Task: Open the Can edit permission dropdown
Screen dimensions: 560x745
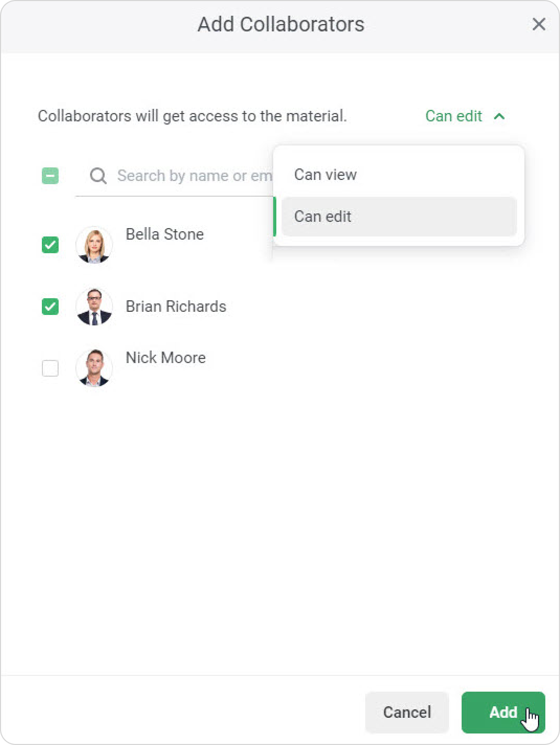Action: tap(465, 116)
